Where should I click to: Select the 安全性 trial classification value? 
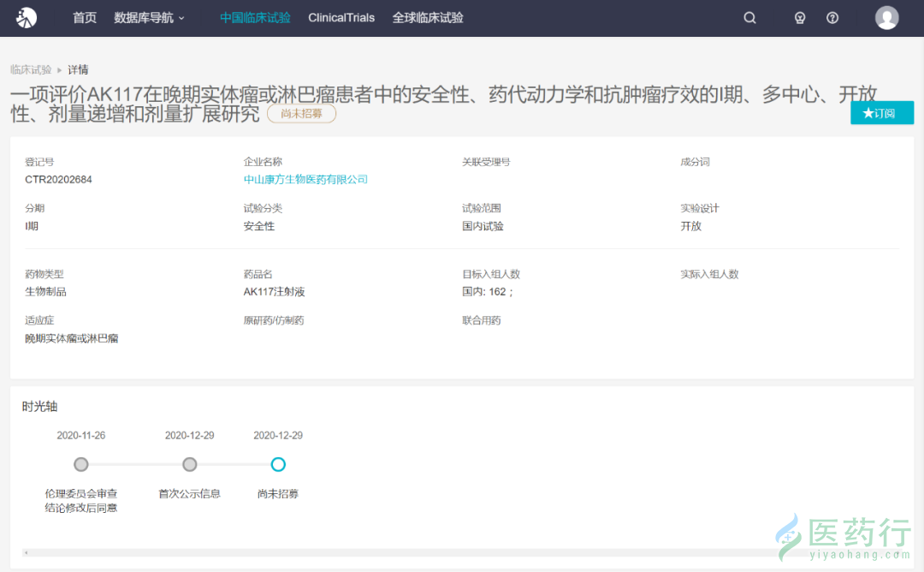[258, 226]
